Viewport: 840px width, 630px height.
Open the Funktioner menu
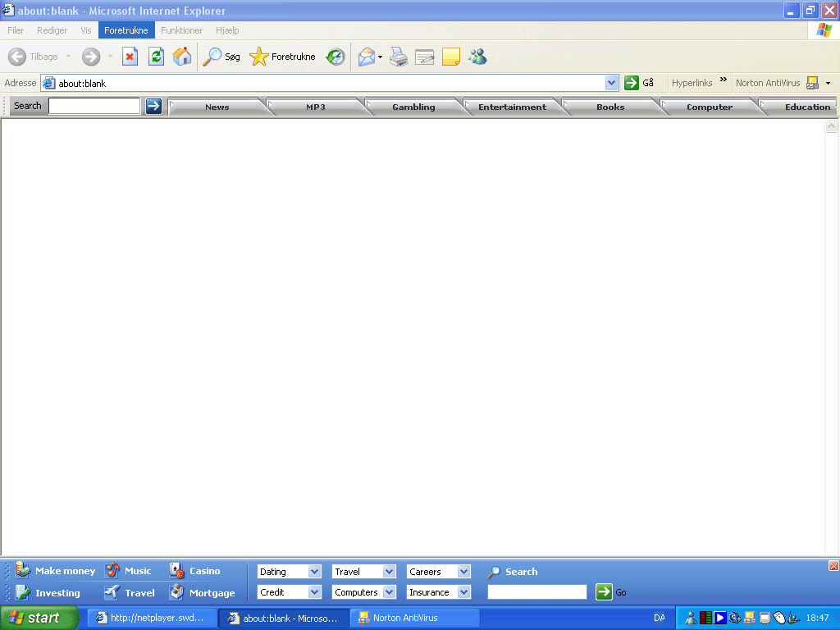(181, 30)
